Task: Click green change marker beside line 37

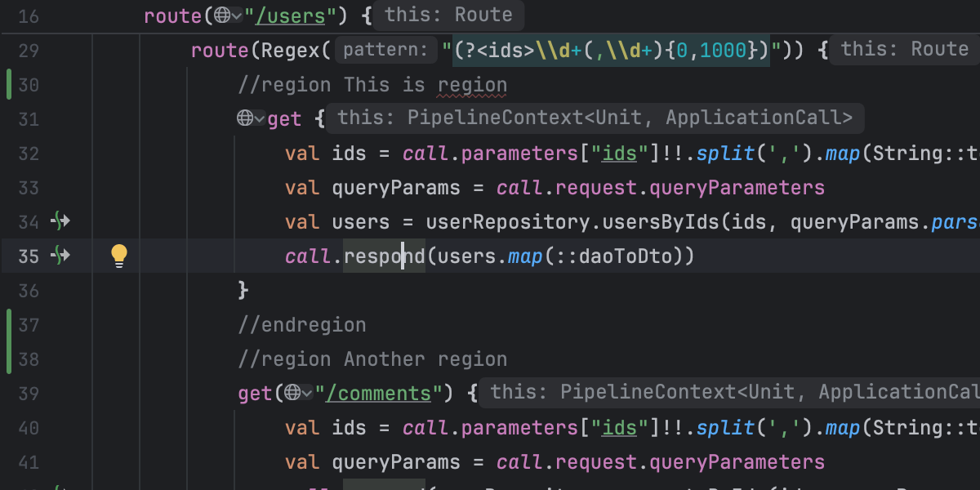Action: [8, 325]
